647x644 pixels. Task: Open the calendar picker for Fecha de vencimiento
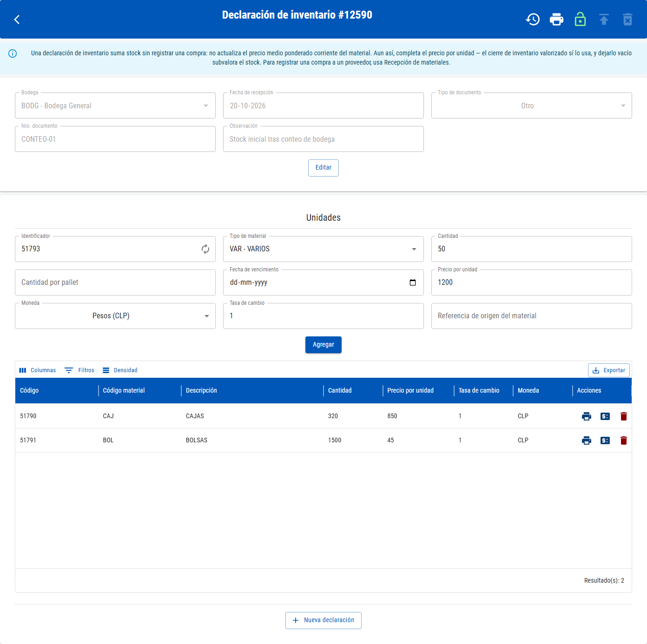[x=413, y=283]
